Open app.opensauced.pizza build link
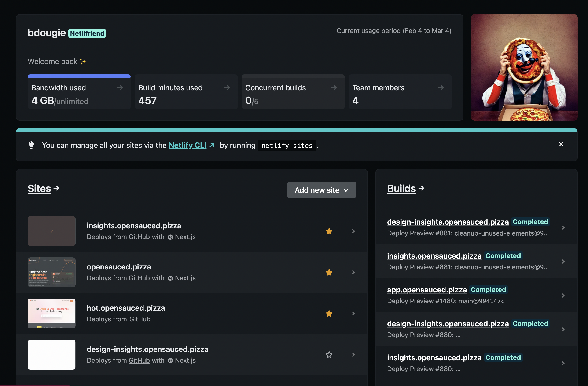Screen dimensions: 588x386 (x=427, y=290)
